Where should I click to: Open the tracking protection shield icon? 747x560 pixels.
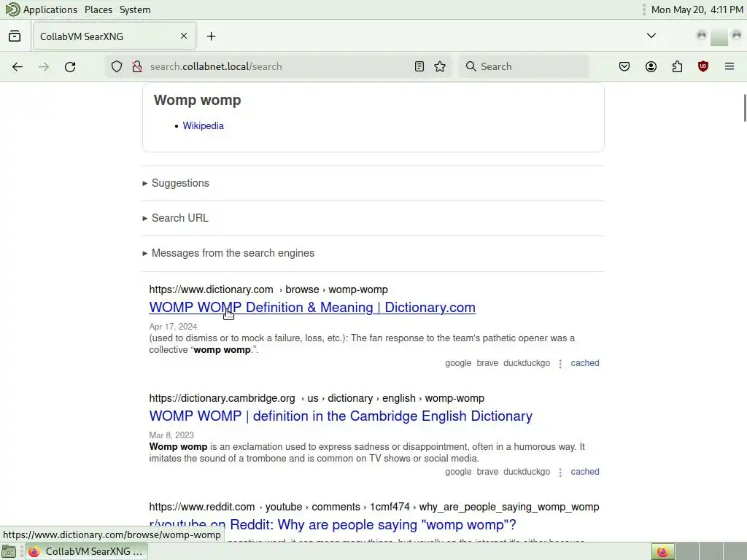click(117, 66)
